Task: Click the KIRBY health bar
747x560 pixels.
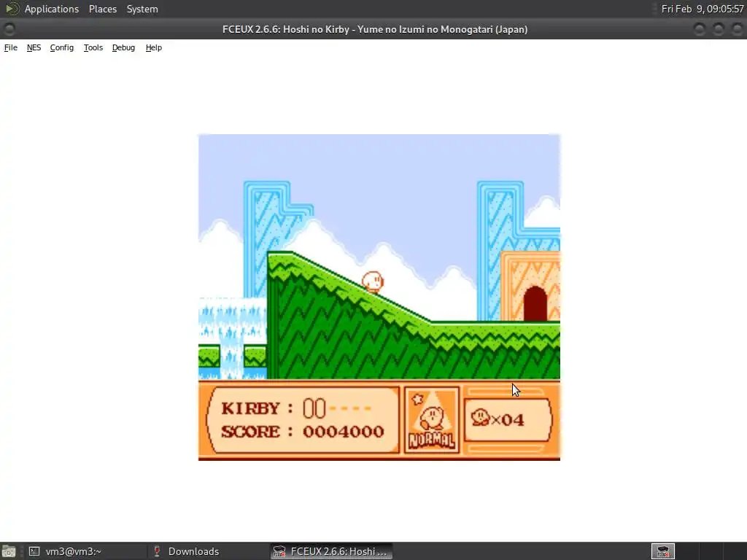Action: point(337,408)
